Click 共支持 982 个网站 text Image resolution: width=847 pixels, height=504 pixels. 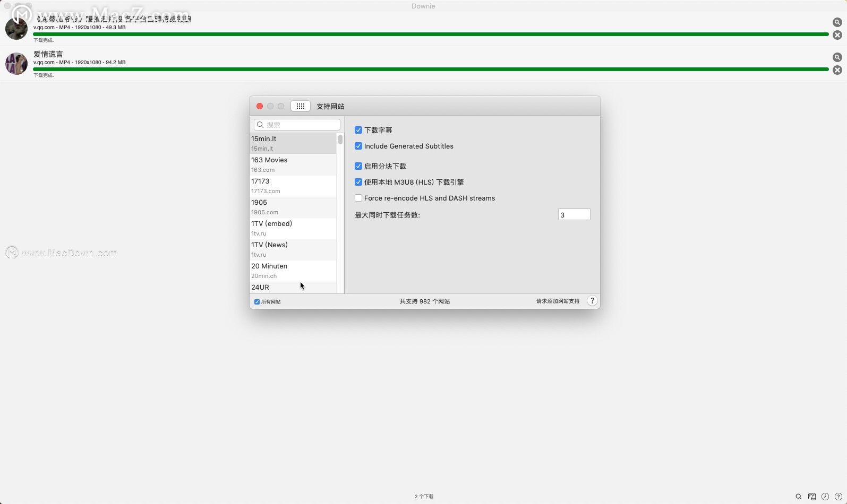point(425,301)
